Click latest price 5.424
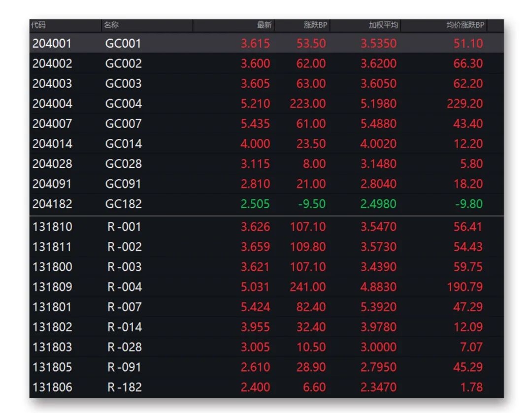This screenshot has height=413, width=532. click(x=255, y=307)
